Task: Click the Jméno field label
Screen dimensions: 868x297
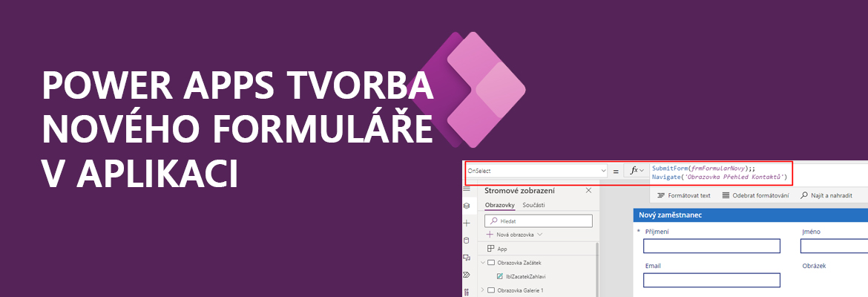Action: (811, 232)
